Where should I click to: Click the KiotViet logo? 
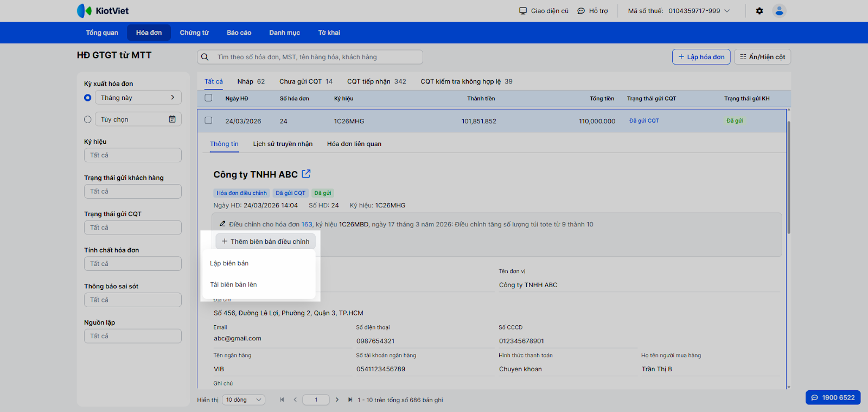click(x=103, y=11)
